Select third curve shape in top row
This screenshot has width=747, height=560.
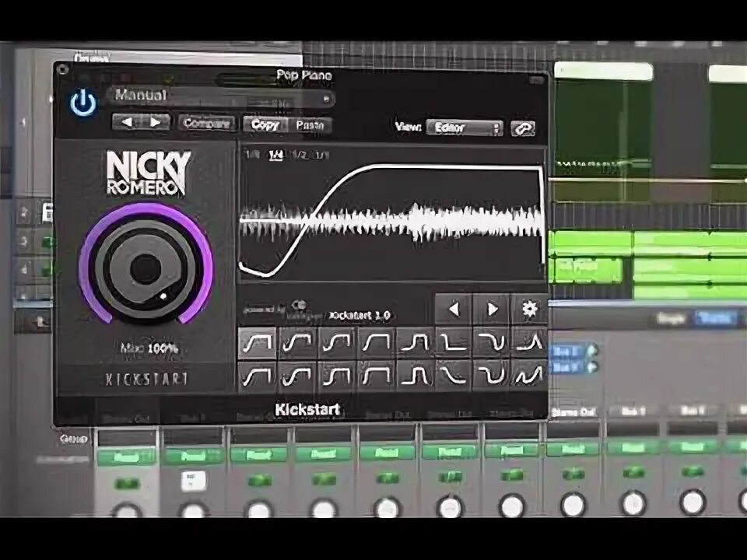click(x=337, y=343)
